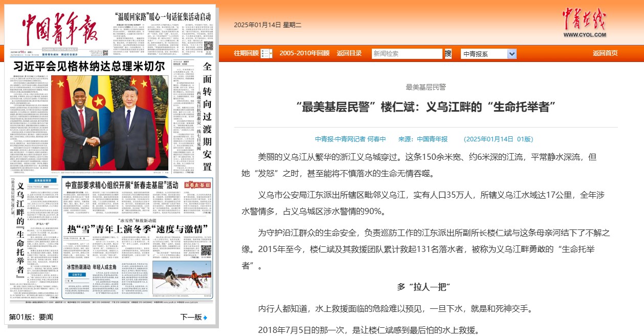
Task: Open 冰雪热潮涌动 年轻人成主角 article
Action: tap(92, 267)
